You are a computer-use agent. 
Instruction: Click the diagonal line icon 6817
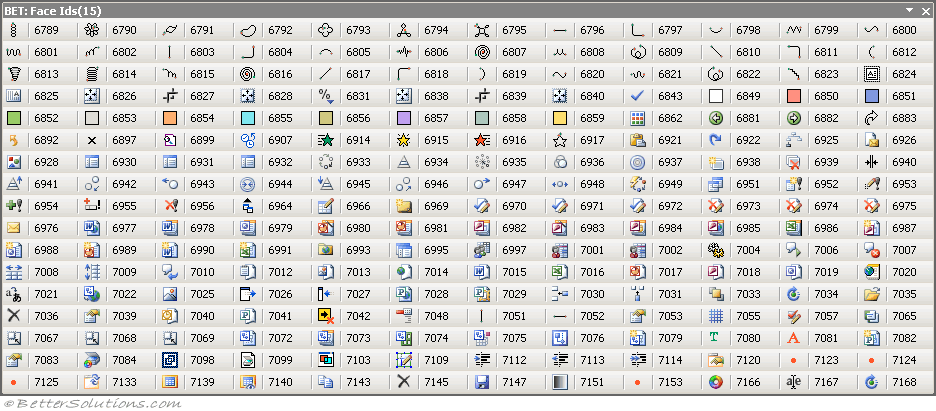coord(326,74)
